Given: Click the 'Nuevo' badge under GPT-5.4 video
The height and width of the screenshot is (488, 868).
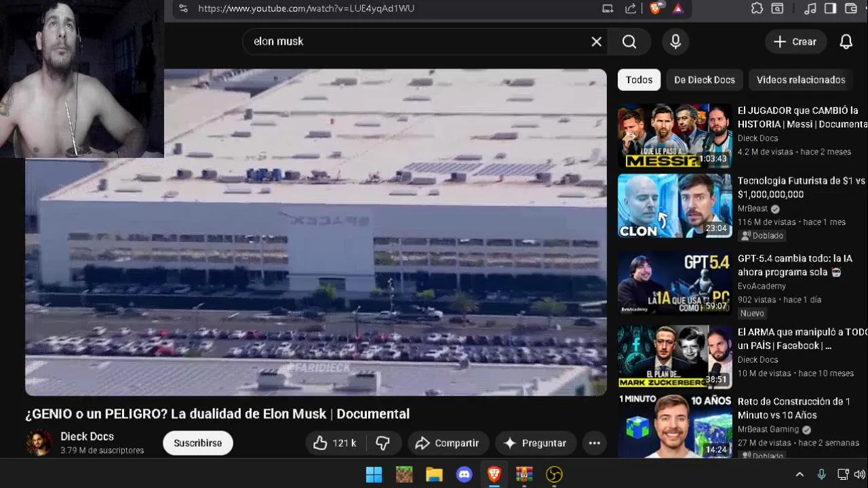Looking at the screenshot, I should 752,313.
